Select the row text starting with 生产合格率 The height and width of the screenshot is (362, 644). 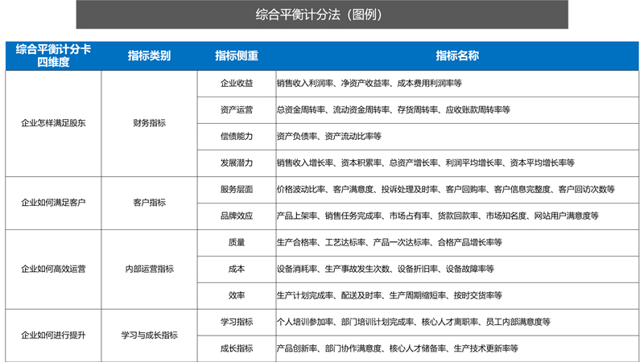click(389, 242)
